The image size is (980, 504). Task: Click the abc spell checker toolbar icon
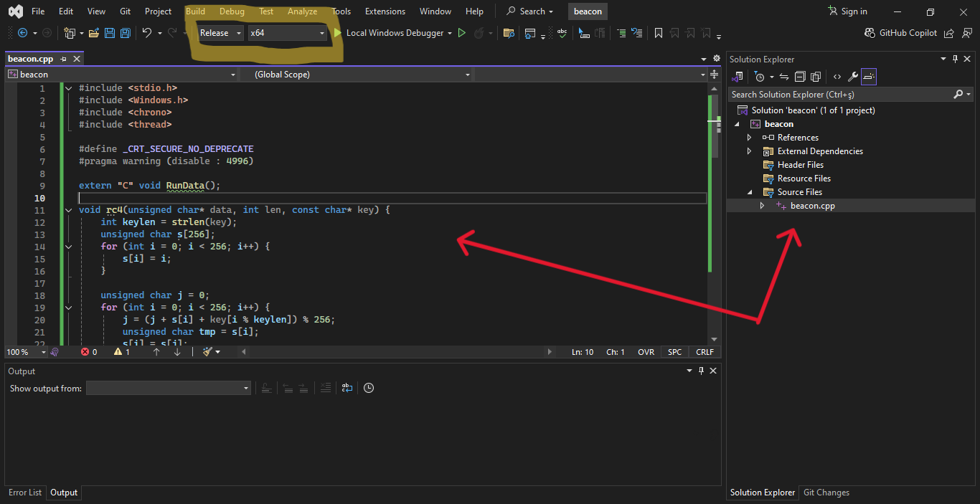point(562,33)
